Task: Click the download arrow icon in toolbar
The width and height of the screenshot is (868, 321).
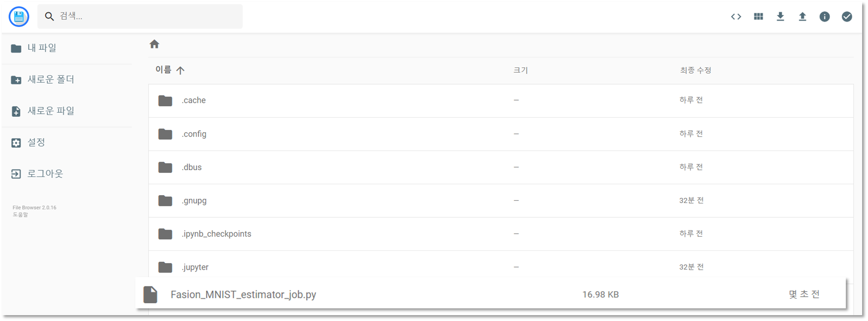Action: coord(780,17)
